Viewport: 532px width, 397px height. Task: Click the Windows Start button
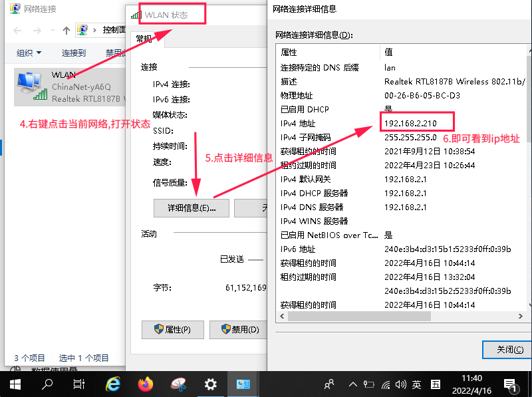point(15,384)
